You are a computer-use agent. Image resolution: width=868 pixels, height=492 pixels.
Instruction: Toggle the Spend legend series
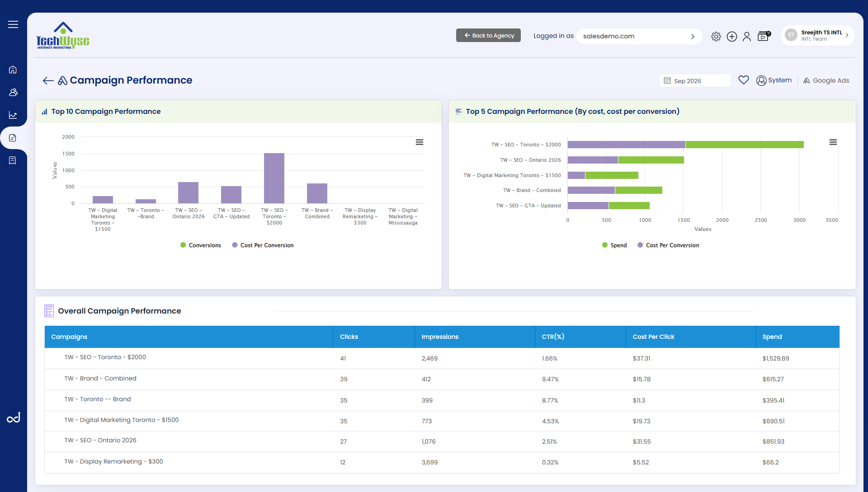tap(614, 245)
